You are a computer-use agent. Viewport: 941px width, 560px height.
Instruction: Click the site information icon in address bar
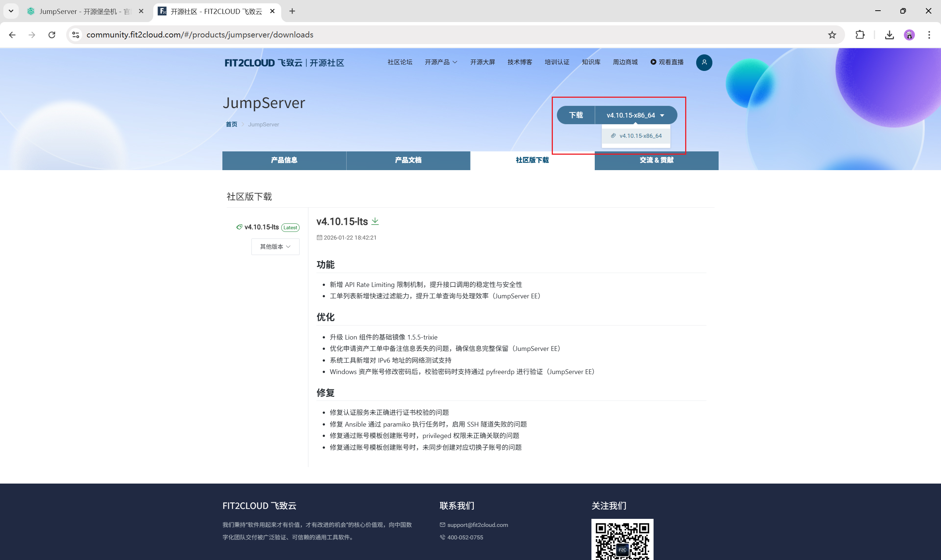pyautogui.click(x=75, y=35)
